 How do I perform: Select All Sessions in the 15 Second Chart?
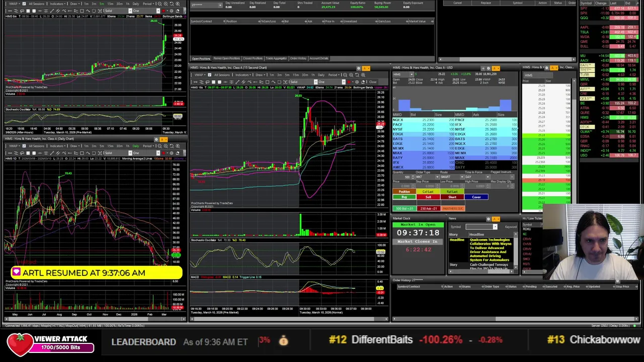[222, 75]
